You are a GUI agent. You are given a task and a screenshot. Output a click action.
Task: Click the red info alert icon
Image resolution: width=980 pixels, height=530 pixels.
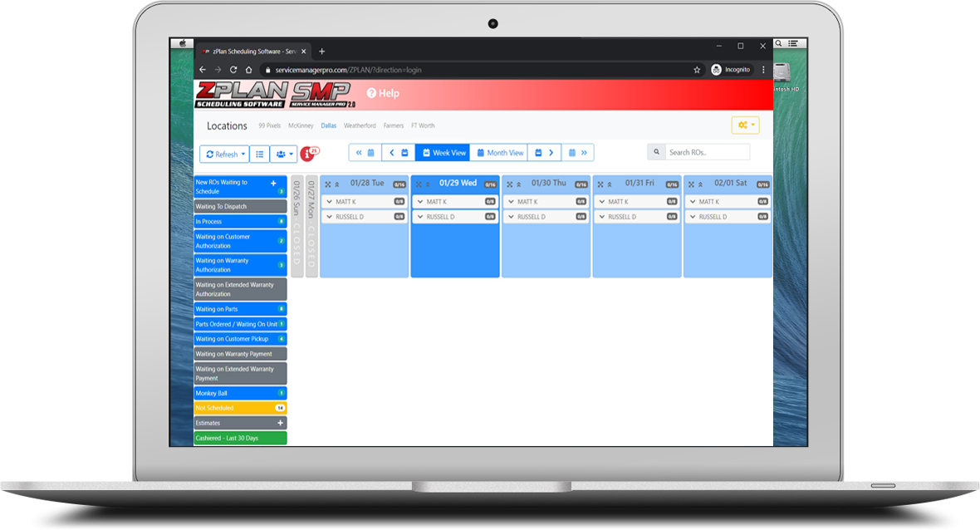[x=309, y=154]
